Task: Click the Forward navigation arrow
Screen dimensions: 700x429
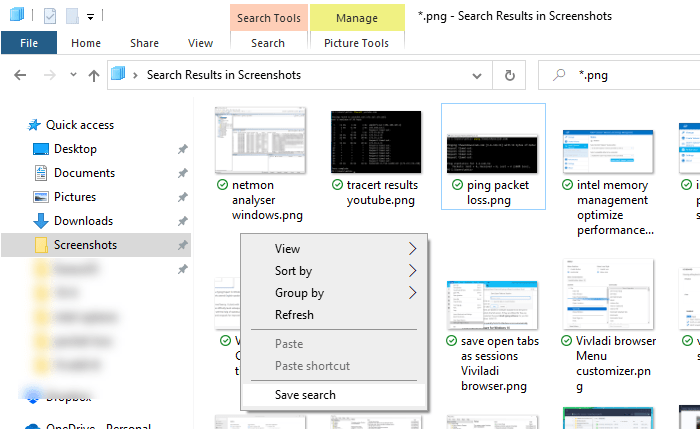Action: (x=50, y=75)
